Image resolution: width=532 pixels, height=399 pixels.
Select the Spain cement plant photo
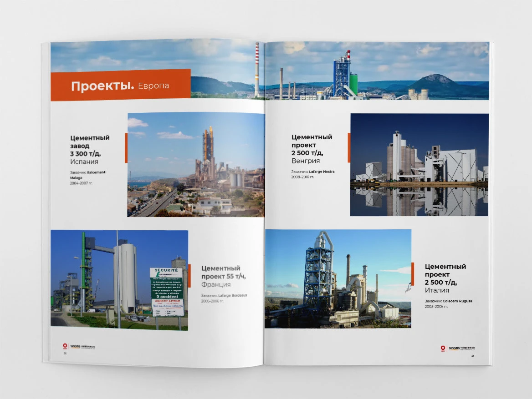click(196, 165)
